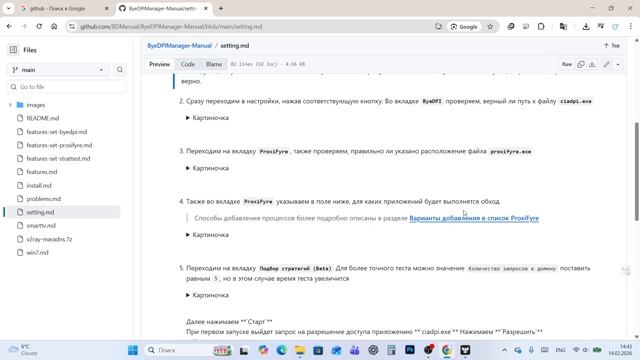The height and width of the screenshot is (360, 640).
Task: Switch to the Blame tab
Action: click(x=214, y=64)
